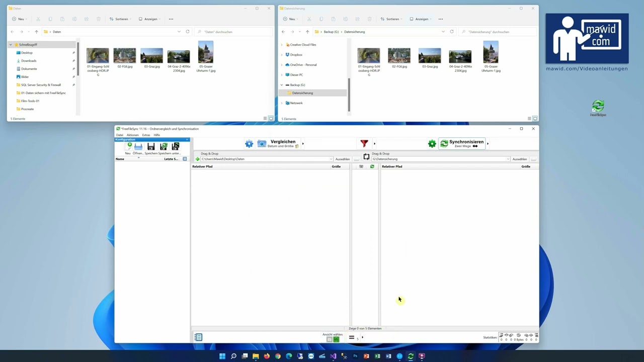Open Firefox from the taskbar
Viewport: 644px width, 362px height.
pyautogui.click(x=267, y=356)
